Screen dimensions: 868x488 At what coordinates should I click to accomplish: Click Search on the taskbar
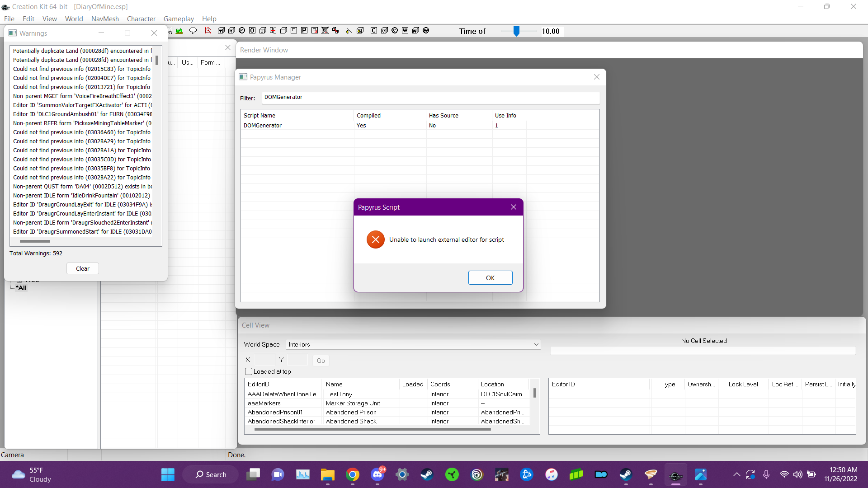coord(211,474)
